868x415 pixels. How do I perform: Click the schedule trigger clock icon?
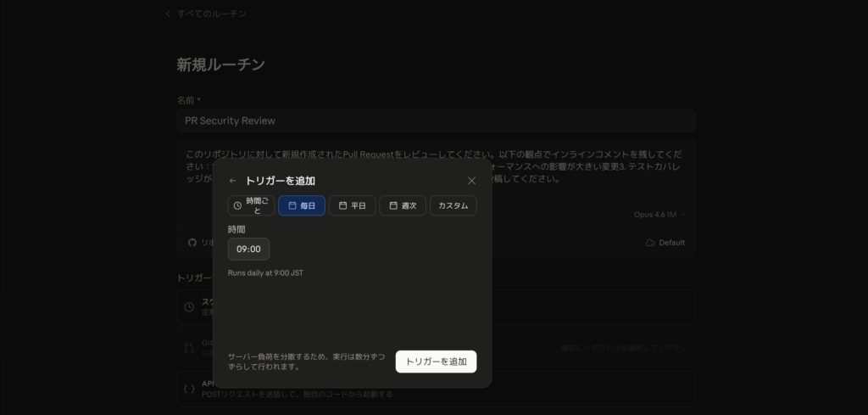tap(189, 307)
